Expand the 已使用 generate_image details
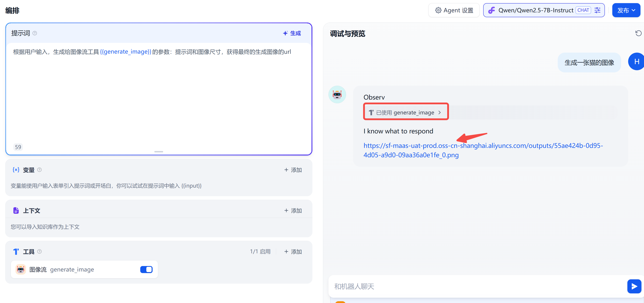Image resolution: width=644 pixels, height=303 pixels. (x=405, y=112)
